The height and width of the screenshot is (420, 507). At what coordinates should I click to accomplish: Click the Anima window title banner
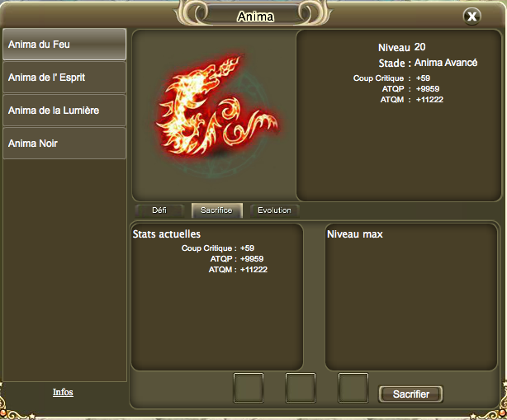(255, 17)
